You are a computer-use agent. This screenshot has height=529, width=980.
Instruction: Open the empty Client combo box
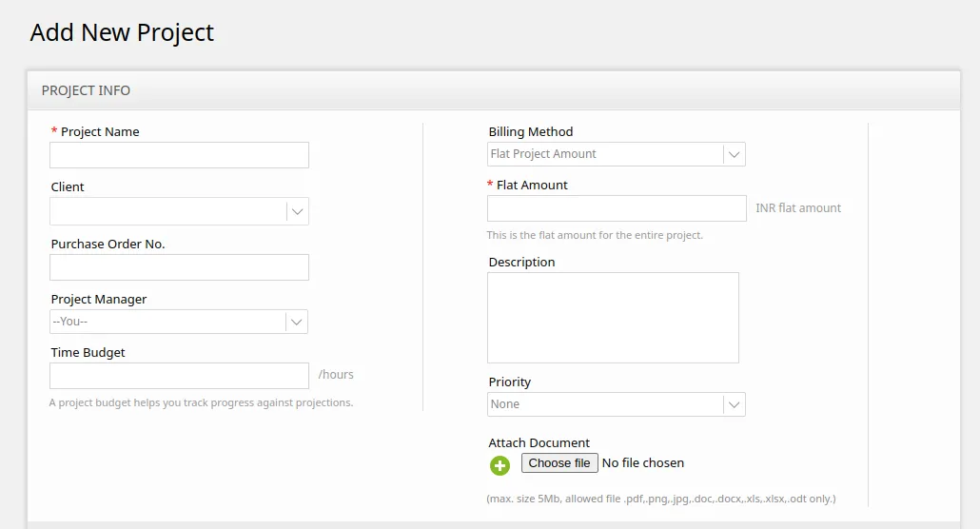click(180, 211)
